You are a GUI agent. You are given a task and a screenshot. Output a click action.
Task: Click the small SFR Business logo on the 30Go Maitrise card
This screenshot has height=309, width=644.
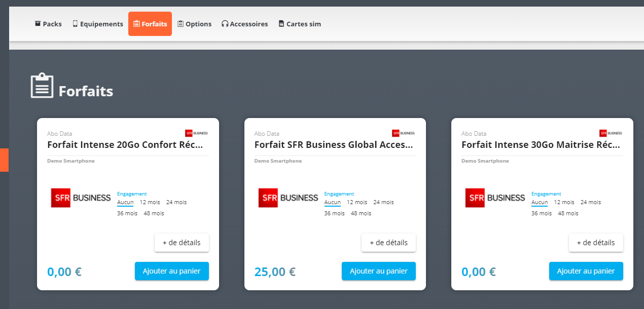pos(611,133)
